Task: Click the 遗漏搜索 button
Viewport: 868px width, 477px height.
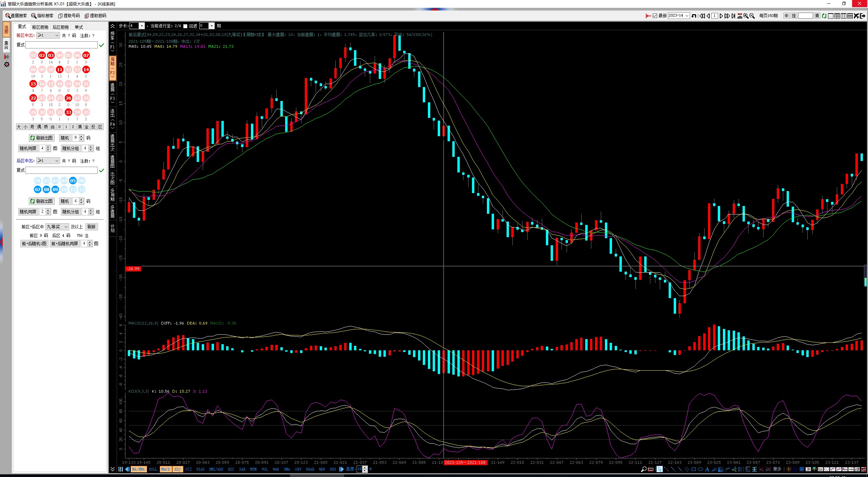Action: click(x=16, y=16)
